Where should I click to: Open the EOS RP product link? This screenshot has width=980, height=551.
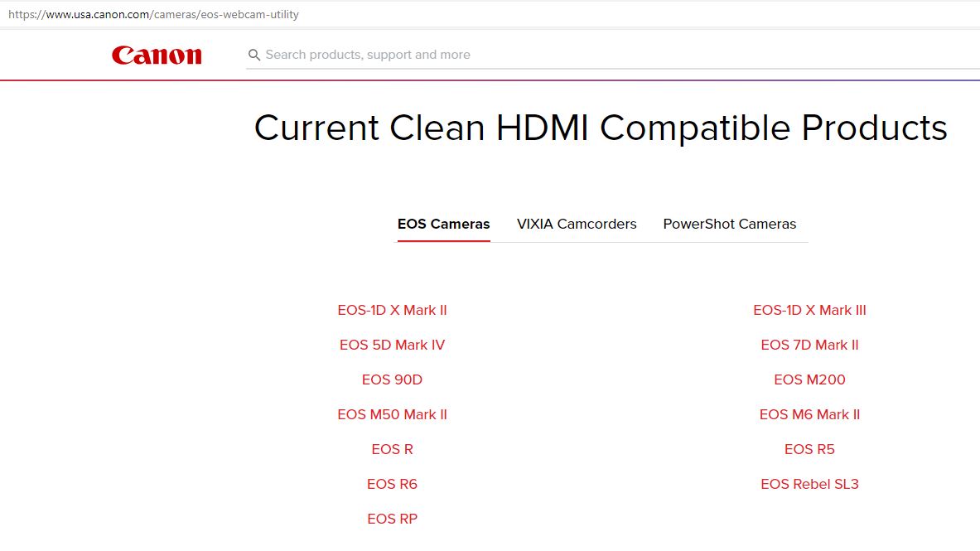tap(392, 519)
